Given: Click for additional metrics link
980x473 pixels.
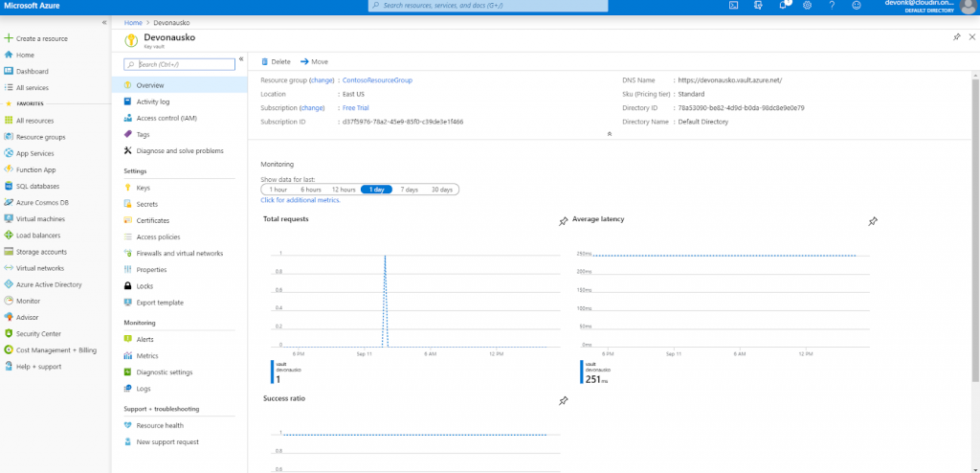Looking at the screenshot, I should tap(301, 200).
